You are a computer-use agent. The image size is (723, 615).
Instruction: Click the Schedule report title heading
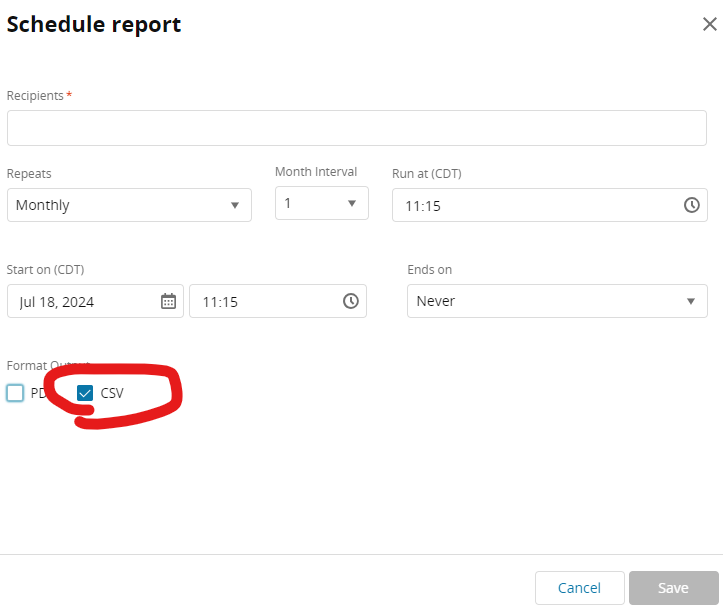(x=94, y=24)
